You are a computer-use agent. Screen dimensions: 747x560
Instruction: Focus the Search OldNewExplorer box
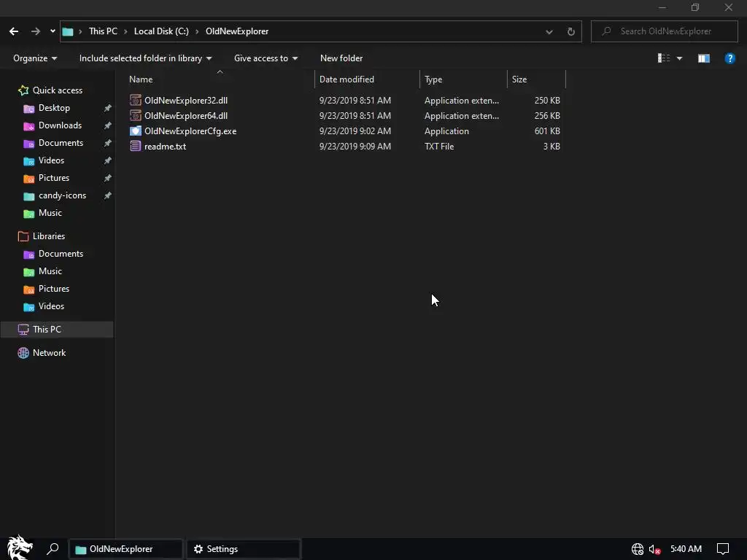click(x=665, y=31)
